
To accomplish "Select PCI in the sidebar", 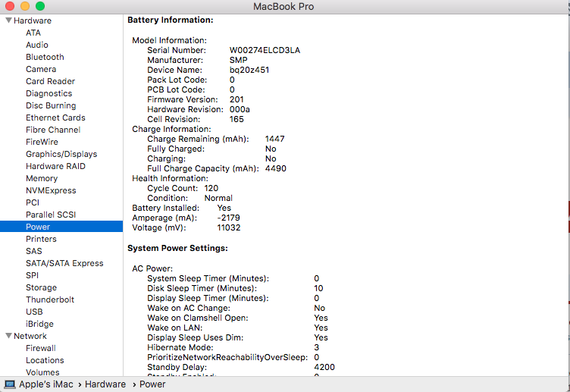I will tap(33, 202).
